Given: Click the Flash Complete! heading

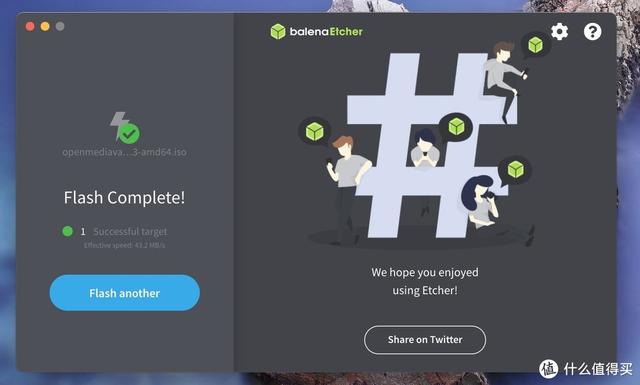Looking at the screenshot, I should (x=124, y=198).
